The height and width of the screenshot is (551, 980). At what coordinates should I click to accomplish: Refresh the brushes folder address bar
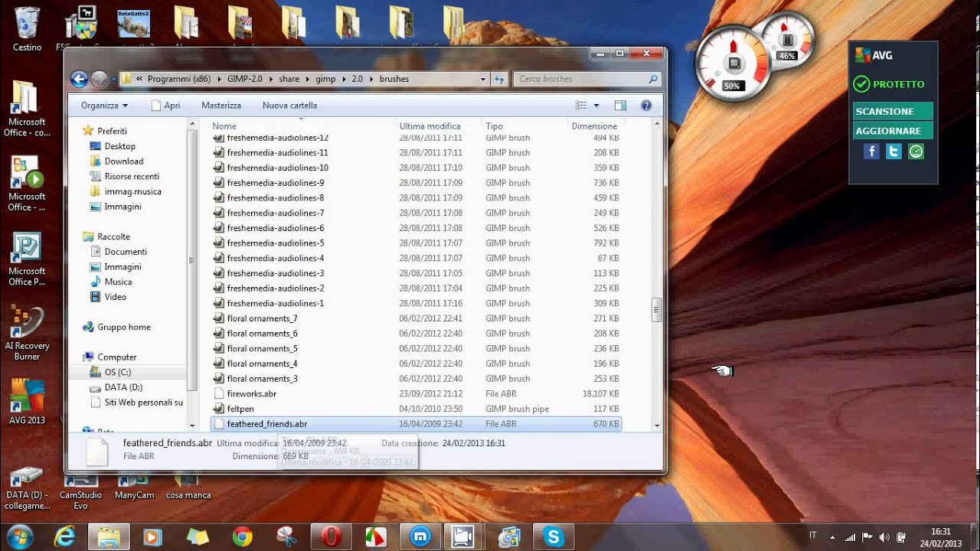pyautogui.click(x=499, y=79)
